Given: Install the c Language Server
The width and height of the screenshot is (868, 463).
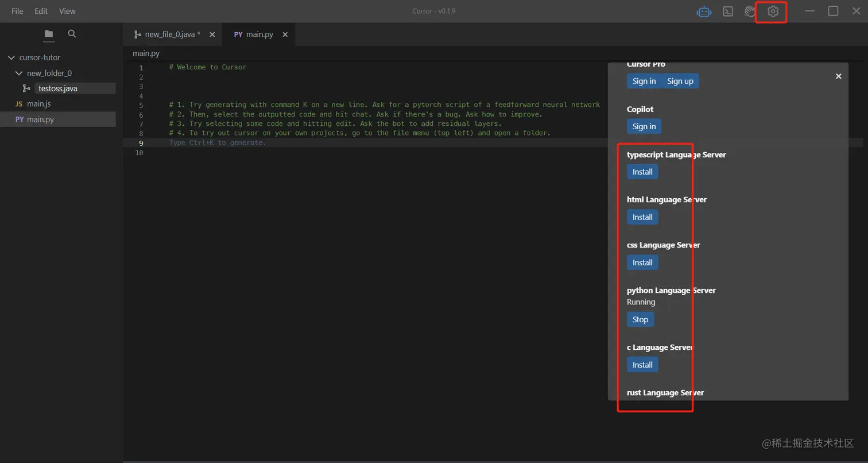Looking at the screenshot, I should pos(642,365).
